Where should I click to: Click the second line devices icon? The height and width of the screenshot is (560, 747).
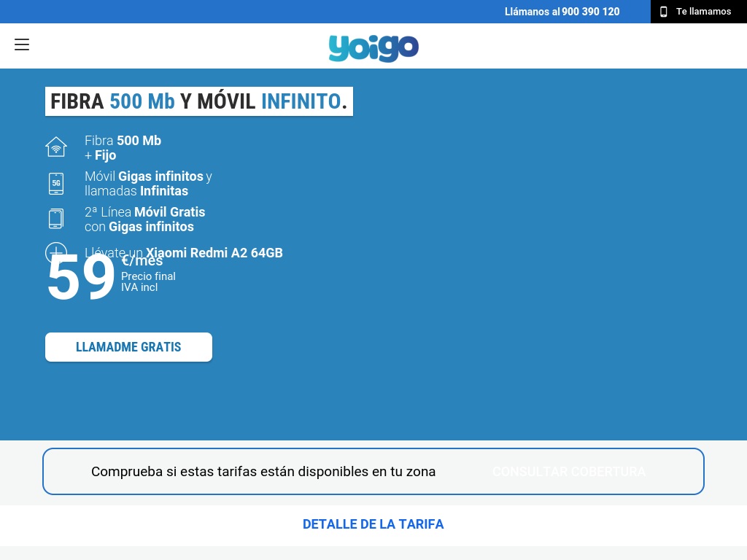click(x=56, y=219)
